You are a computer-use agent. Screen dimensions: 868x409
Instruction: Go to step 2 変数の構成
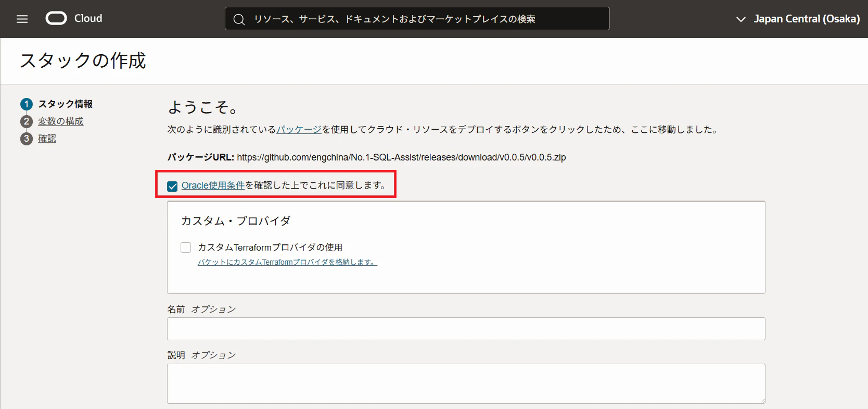tap(61, 121)
